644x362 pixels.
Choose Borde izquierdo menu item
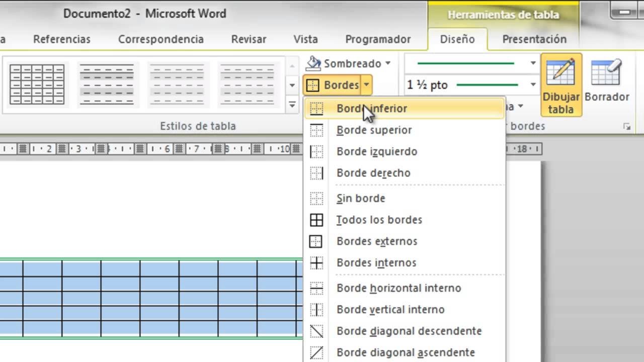(x=405, y=151)
